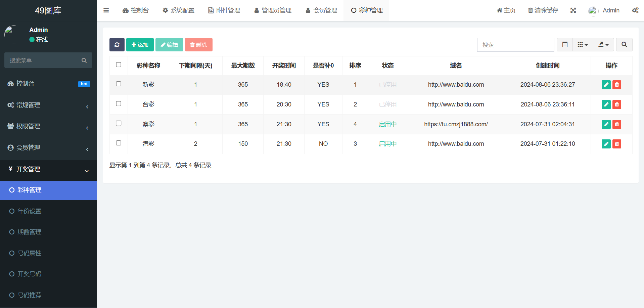644x308 pixels.
Task: Expand the 常规管理 sidebar menu
Action: [x=48, y=105]
